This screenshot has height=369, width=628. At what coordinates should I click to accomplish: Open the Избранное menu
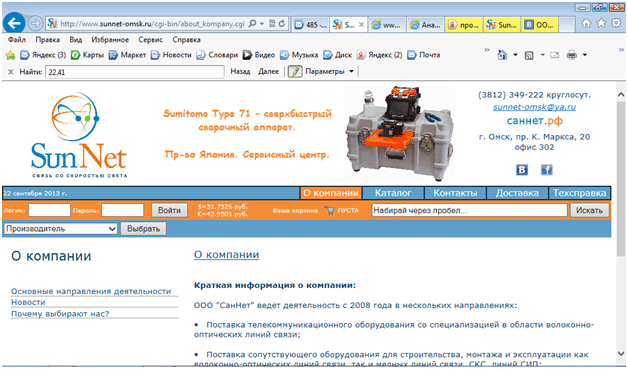click(x=110, y=40)
